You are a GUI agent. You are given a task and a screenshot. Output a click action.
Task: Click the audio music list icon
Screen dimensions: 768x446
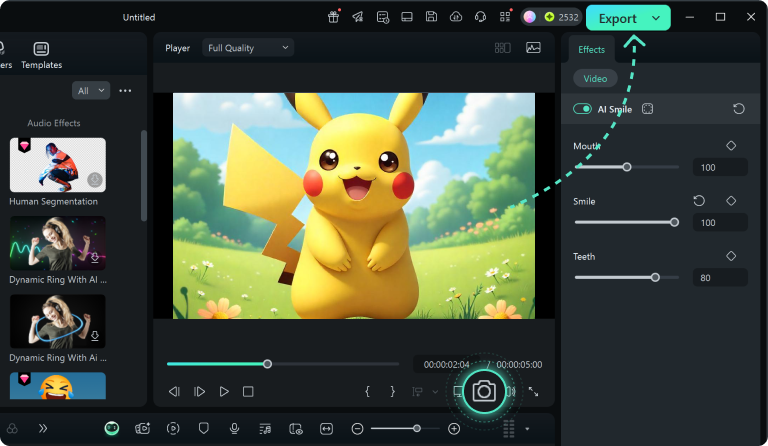pos(265,429)
